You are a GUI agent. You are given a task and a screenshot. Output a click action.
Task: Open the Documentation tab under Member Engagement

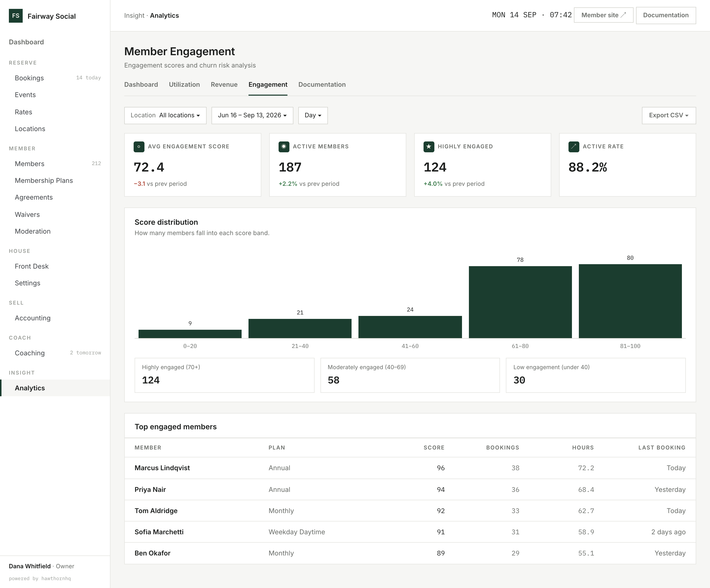point(322,85)
